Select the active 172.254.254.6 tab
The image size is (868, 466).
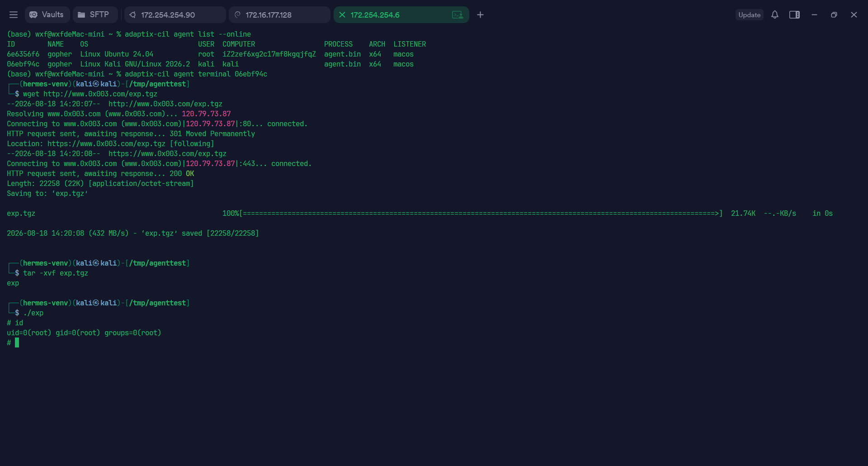[x=401, y=15]
